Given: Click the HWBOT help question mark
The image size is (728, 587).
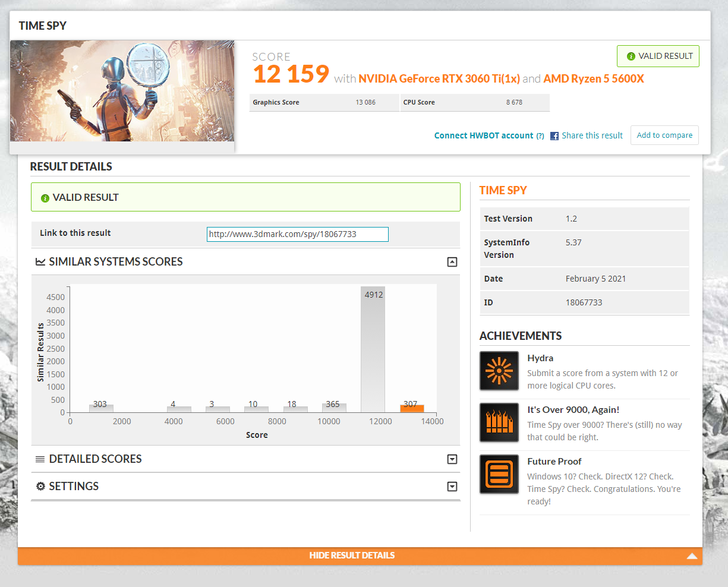Looking at the screenshot, I should click(540, 136).
